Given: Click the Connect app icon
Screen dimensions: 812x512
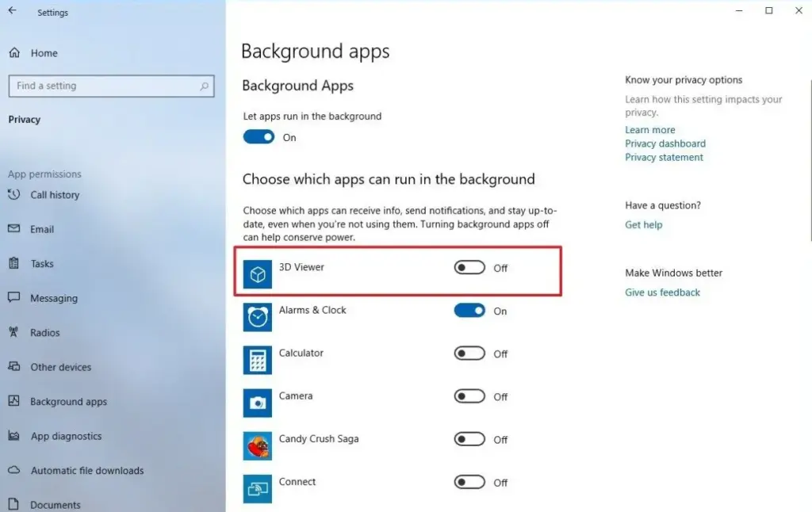Looking at the screenshot, I should pyautogui.click(x=258, y=488).
